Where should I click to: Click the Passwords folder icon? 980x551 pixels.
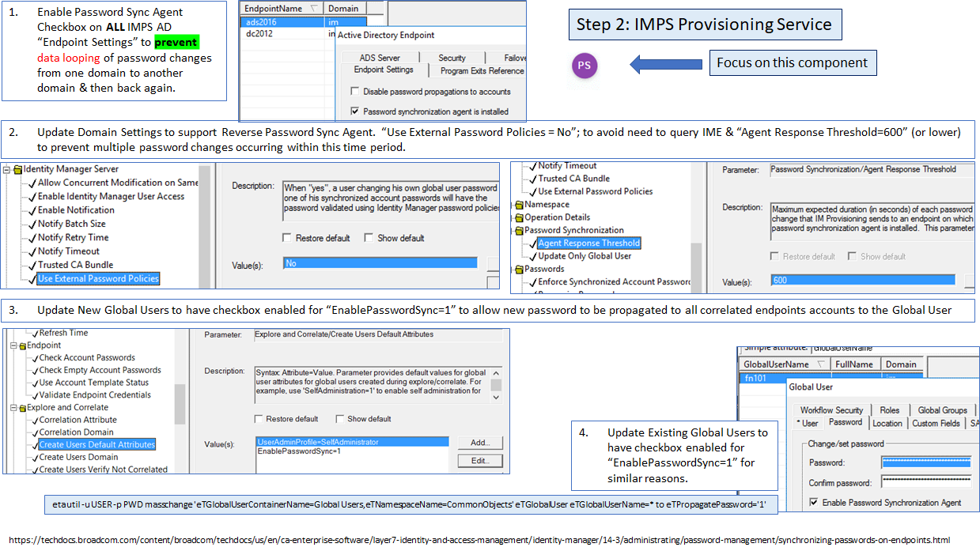coord(519,270)
